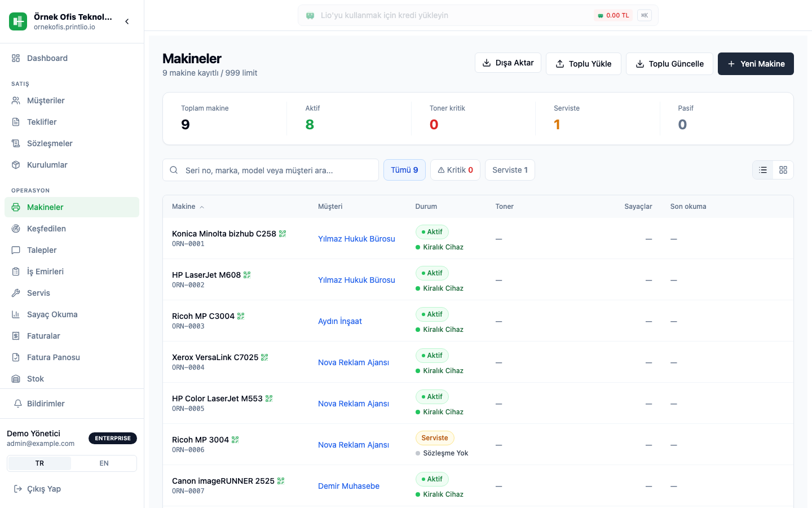Collapse the sidebar with the chevron arrow
The width and height of the screenshot is (812, 508).
click(x=127, y=21)
